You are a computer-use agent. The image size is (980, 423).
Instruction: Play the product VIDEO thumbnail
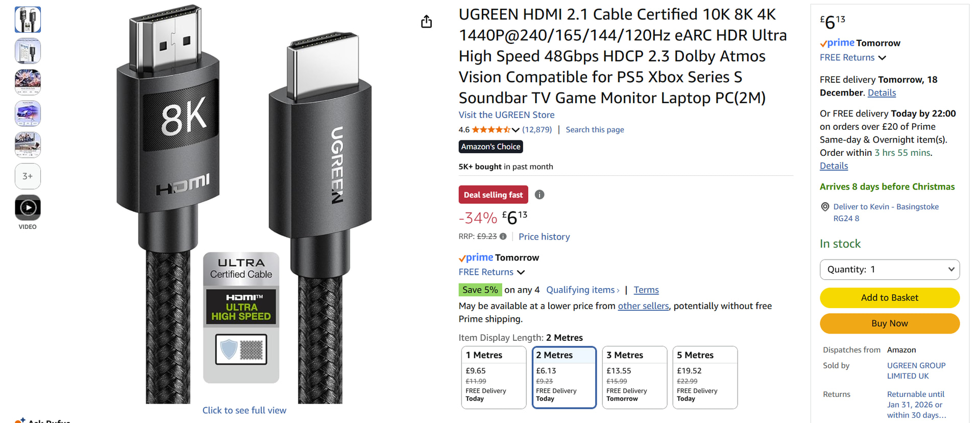point(28,207)
